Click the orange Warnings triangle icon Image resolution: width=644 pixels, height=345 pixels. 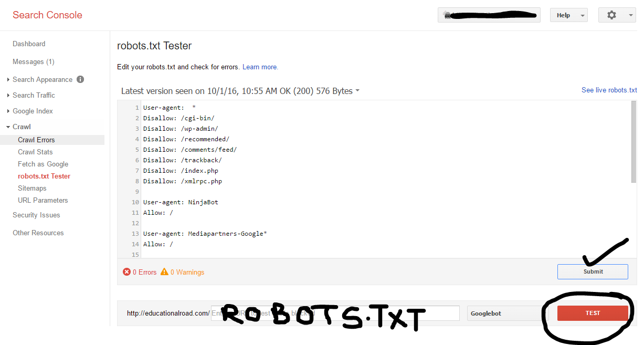tap(164, 272)
